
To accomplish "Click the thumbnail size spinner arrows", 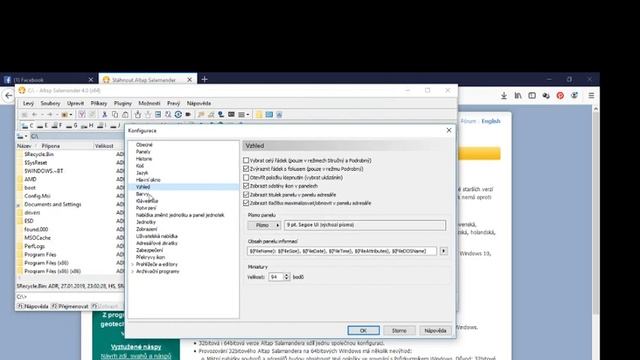I will (286, 277).
